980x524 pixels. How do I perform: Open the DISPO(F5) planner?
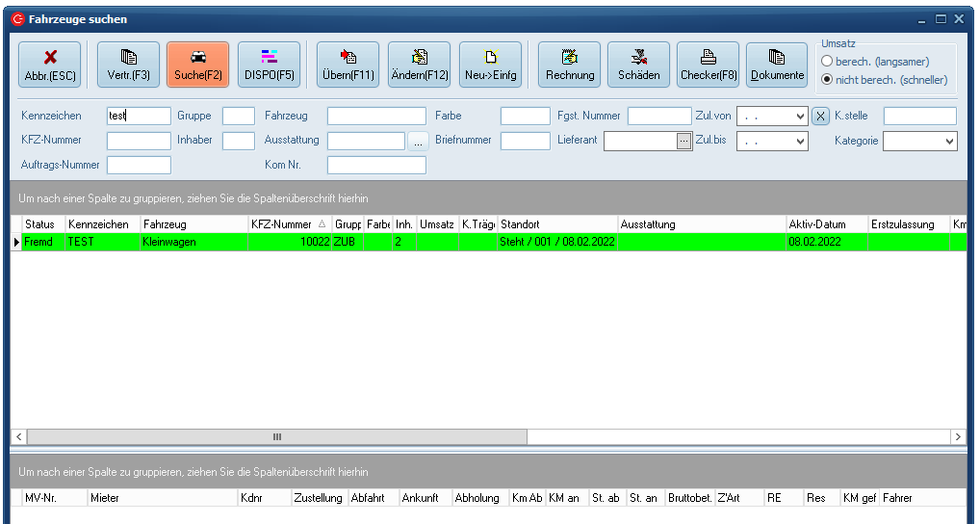coord(269,65)
